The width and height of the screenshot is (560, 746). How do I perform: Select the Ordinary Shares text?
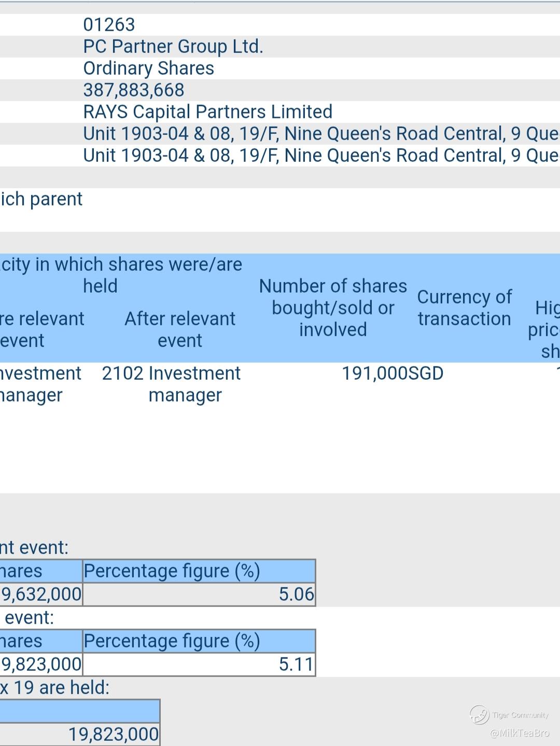click(x=149, y=68)
